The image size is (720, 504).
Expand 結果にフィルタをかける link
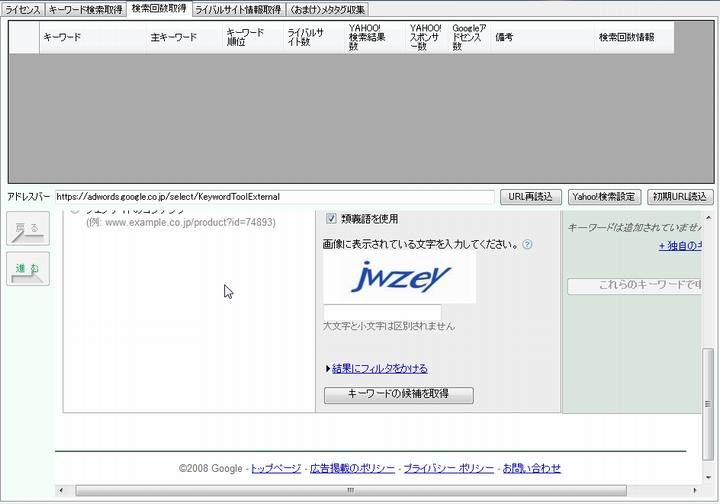tap(380, 368)
